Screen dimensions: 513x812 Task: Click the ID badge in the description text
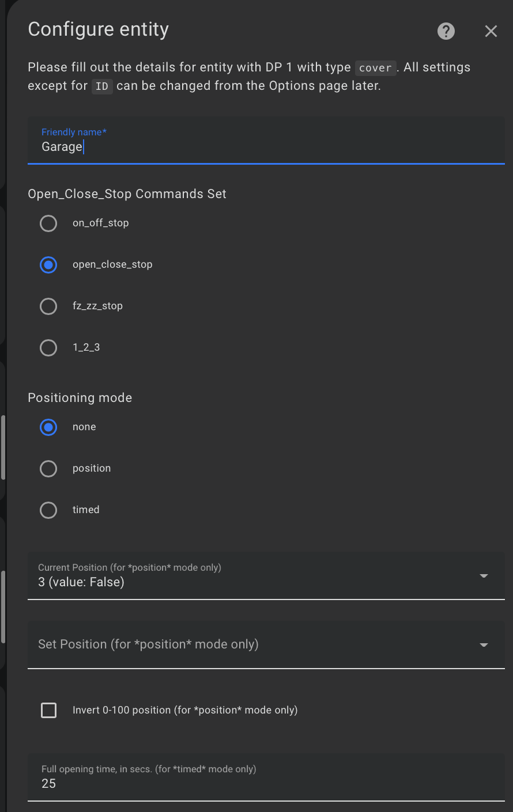[102, 86]
